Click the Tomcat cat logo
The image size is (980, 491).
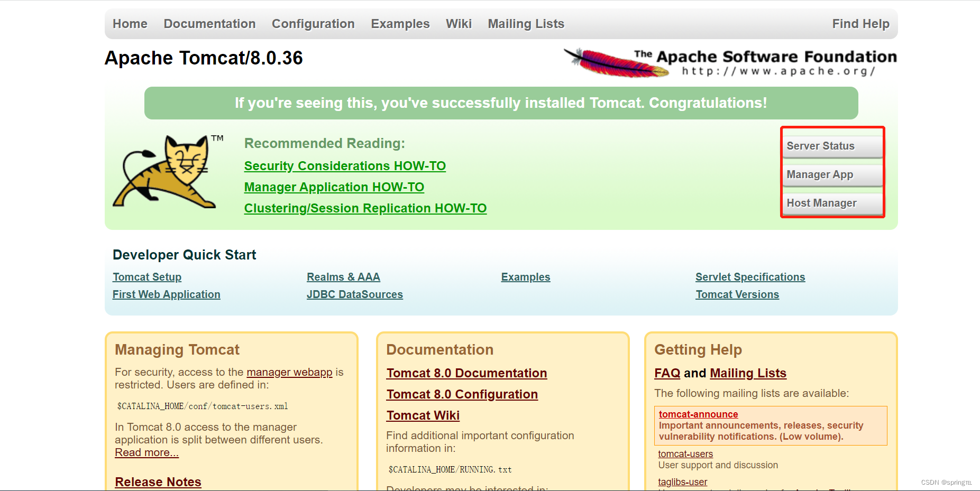coord(168,171)
